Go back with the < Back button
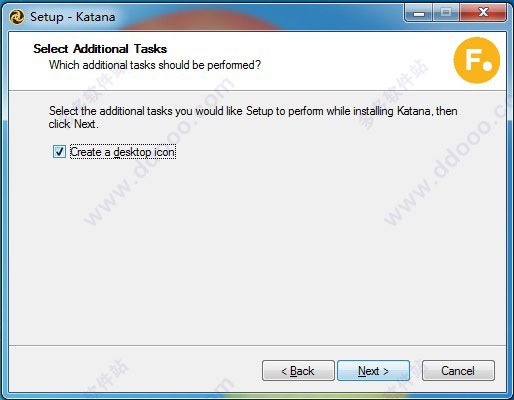 pyautogui.click(x=298, y=370)
